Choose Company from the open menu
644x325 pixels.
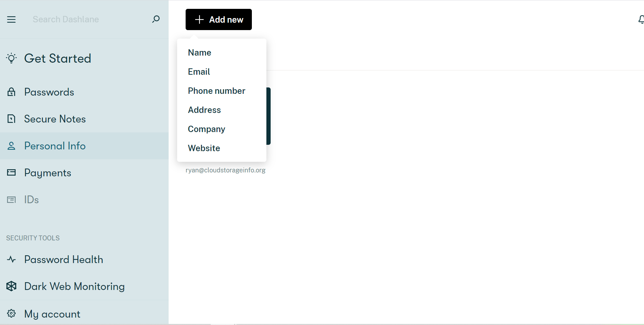[x=207, y=129]
